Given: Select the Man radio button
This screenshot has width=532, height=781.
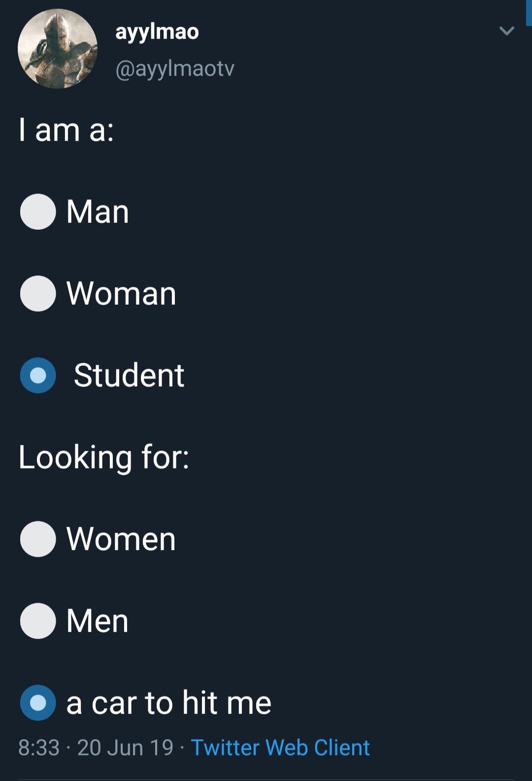Looking at the screenshot, I should pos(38,212).
